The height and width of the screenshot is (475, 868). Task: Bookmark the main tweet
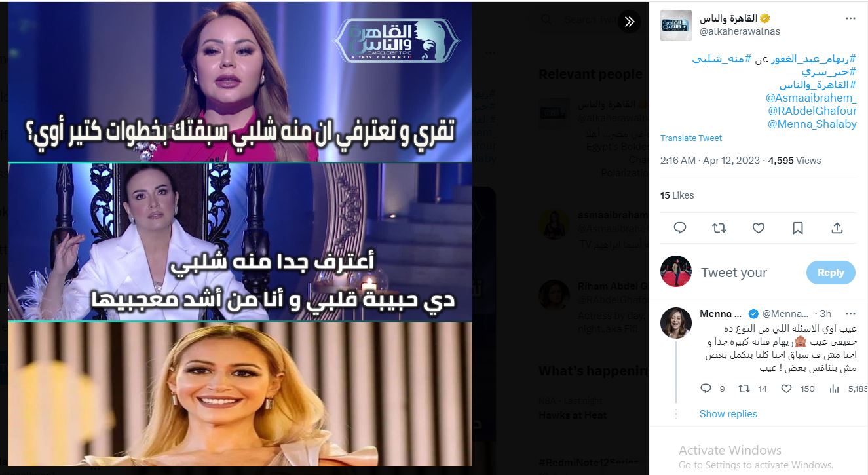(798, 228)
